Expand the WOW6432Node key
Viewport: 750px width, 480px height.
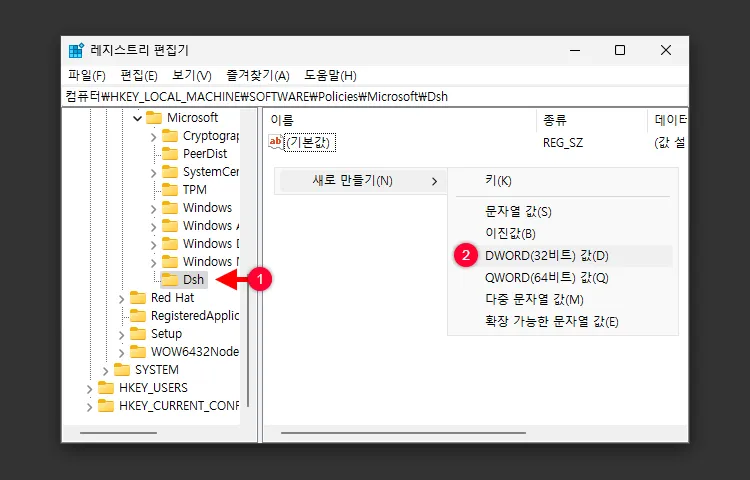pyautogui.click(x=121, y=353)
